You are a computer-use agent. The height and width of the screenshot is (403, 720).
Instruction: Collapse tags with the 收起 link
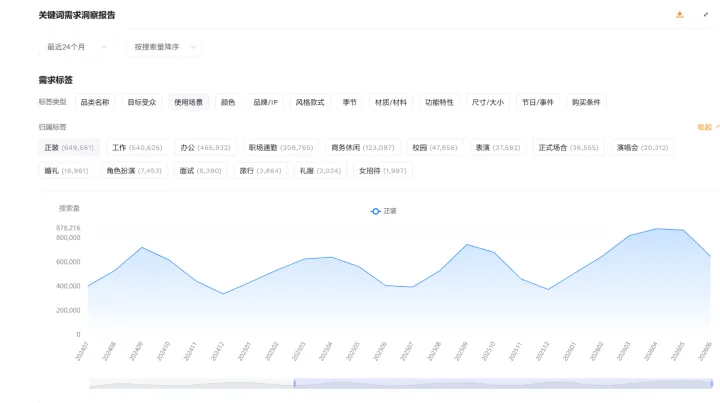(x=707, y=127)
